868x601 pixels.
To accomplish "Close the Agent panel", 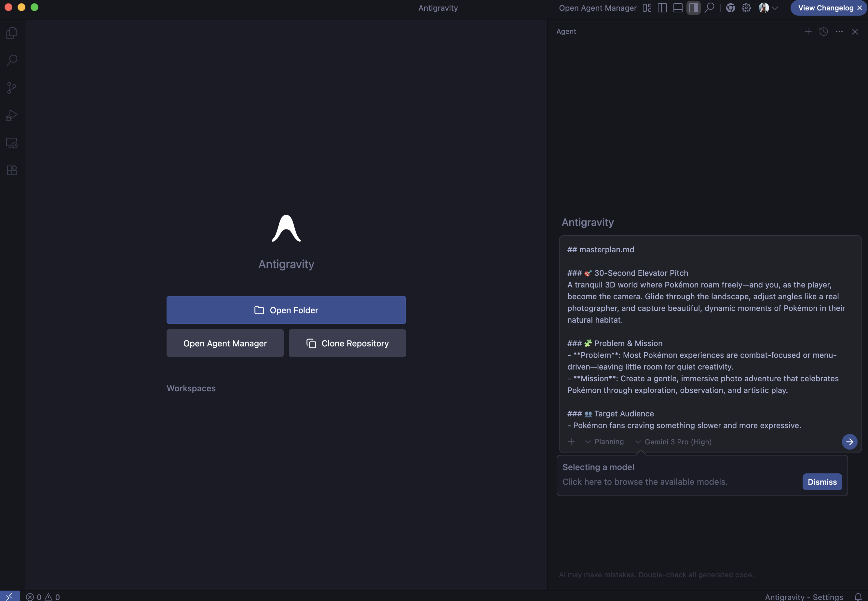I will click(x=854, y=32).
